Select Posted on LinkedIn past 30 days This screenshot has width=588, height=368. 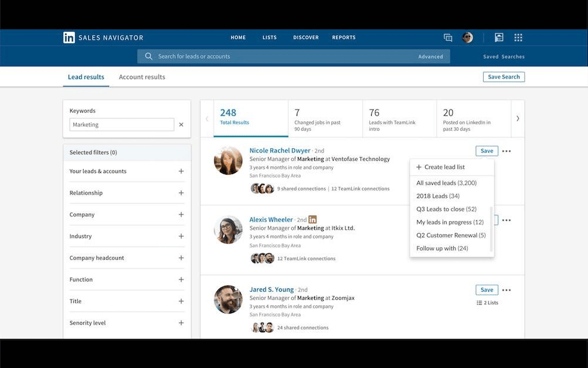pos(474,118)
